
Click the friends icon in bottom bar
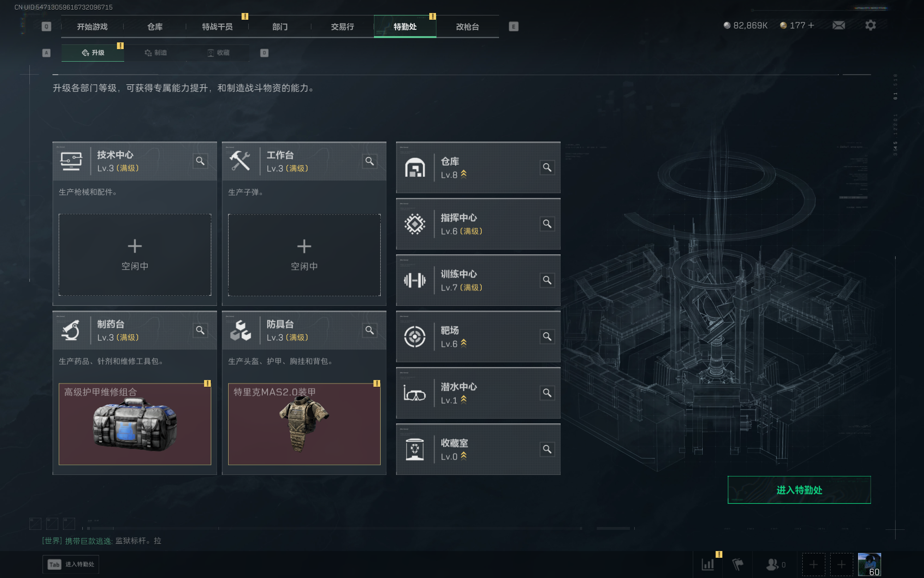coord(772,565)
